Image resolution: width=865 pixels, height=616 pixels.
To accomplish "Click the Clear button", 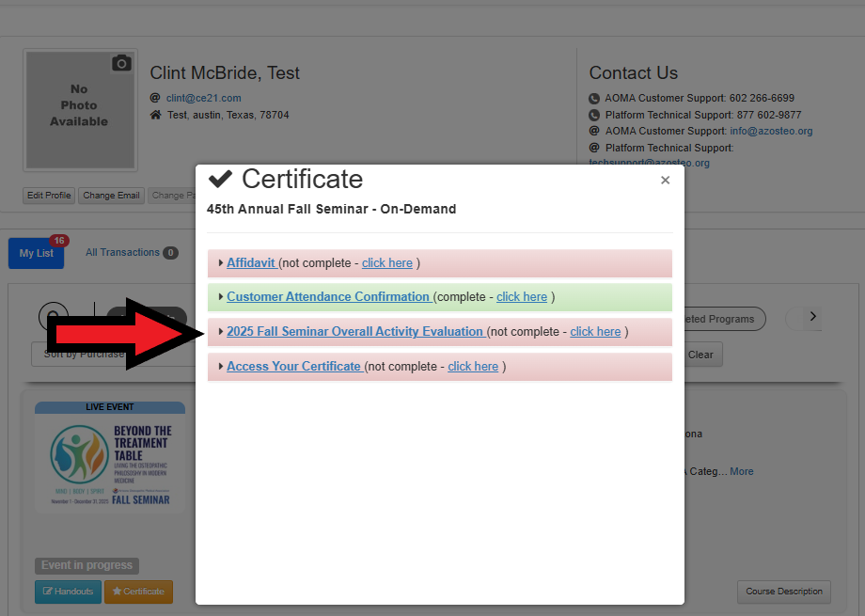I will (x=700, y=355).
